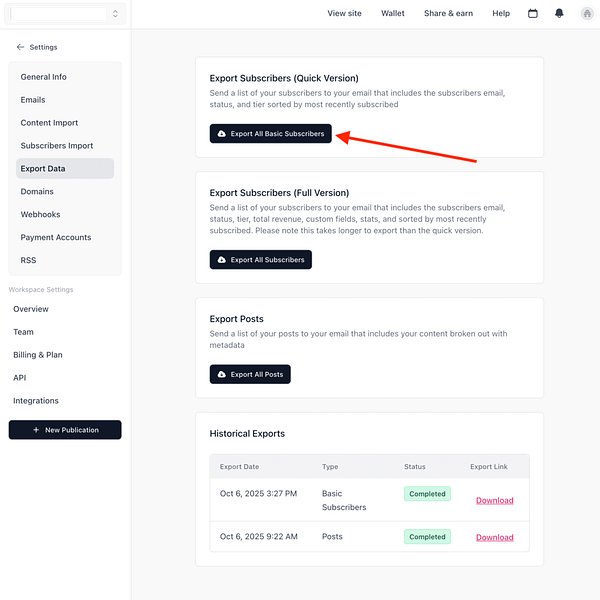The width and height of the screenshot is (600, 600).
Task: Open the user profile avatar
Action: coord(586,14)
